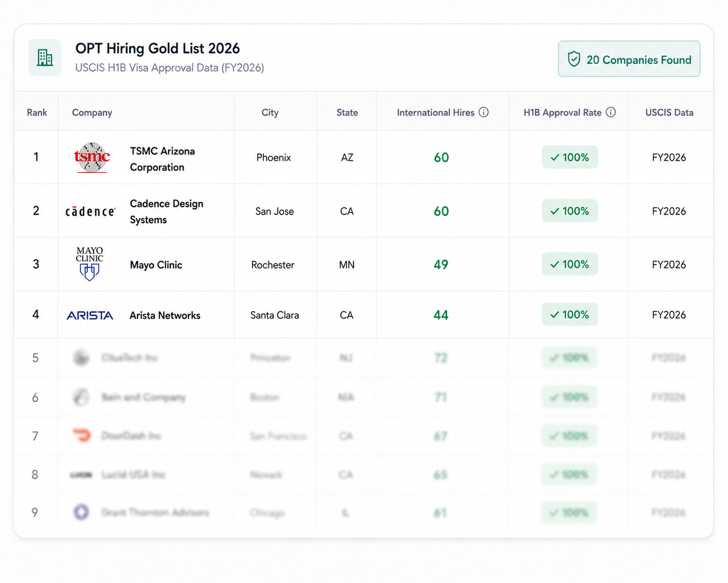
Task: Click the Rochester city cell
Action: pos(273,265)
